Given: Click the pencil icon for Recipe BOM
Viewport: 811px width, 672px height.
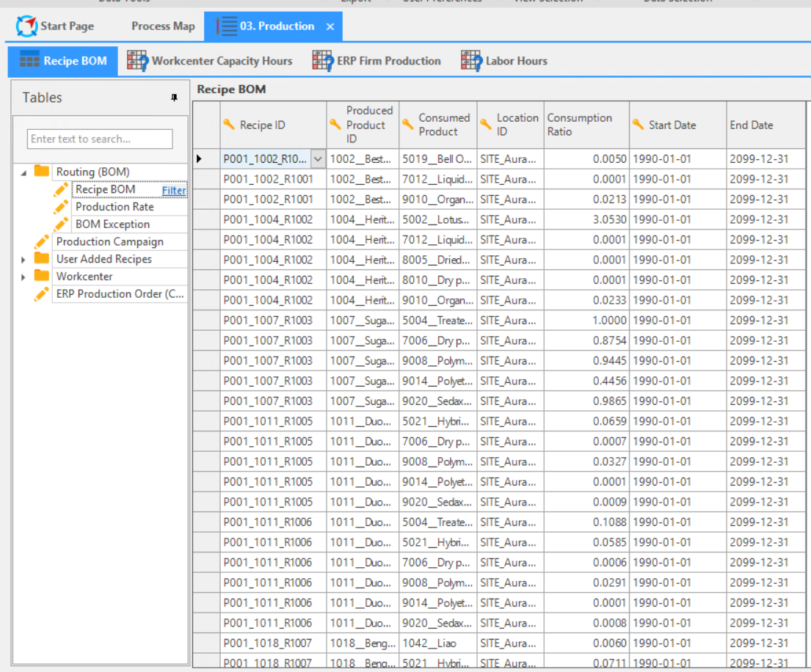Looking at the screenshot, I should click(x=60, y=189).
